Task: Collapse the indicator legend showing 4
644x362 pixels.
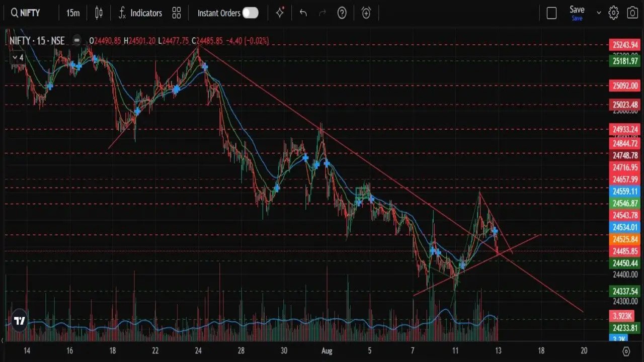Action: click(x=18, y=58)
